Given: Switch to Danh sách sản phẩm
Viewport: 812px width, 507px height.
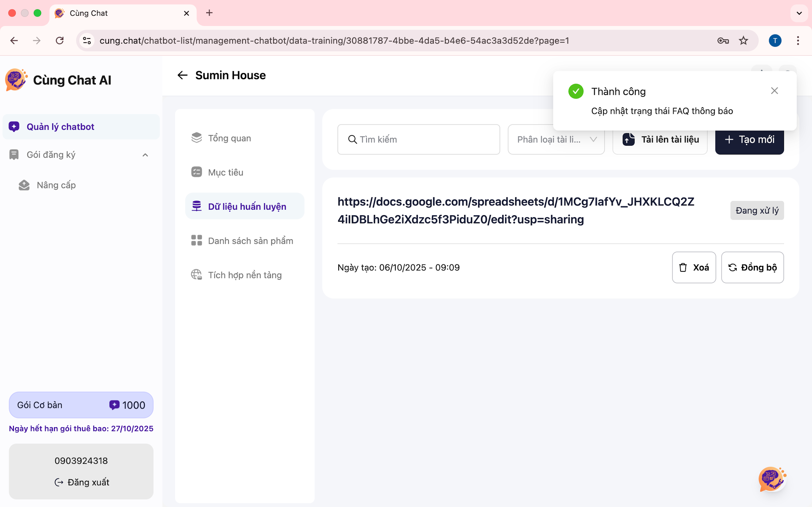Looking at the screenshot, I should tap(250, 241).
